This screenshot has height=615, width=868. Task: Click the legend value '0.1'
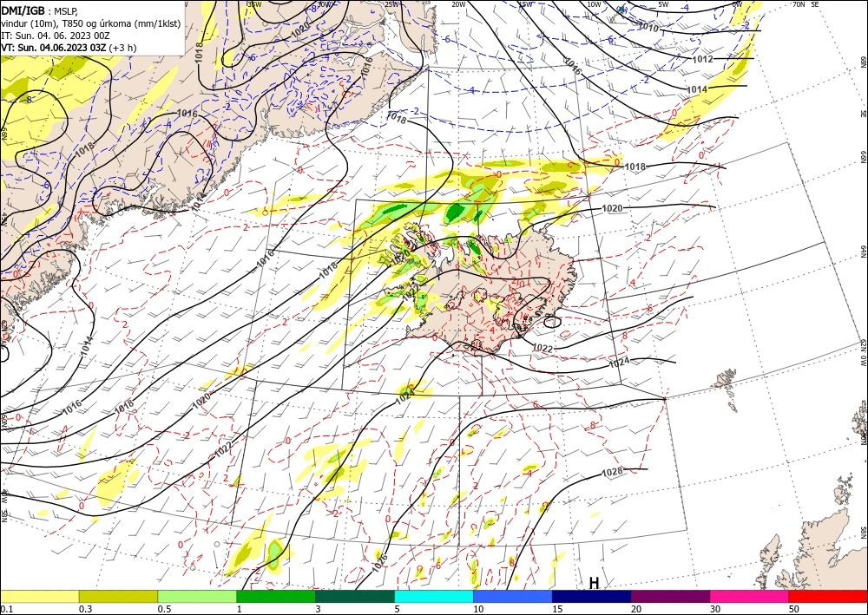[5, 609]
